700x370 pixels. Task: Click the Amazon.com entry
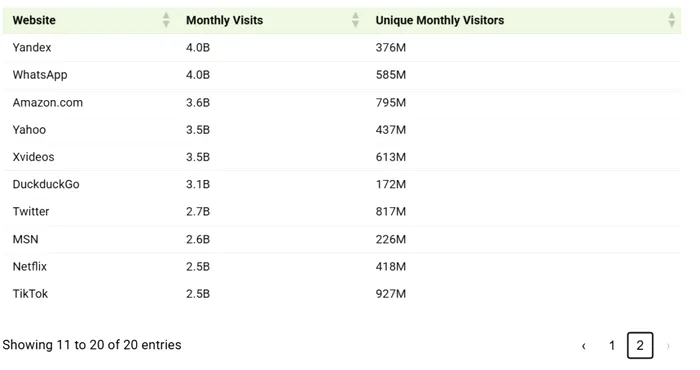click(48, 103)
